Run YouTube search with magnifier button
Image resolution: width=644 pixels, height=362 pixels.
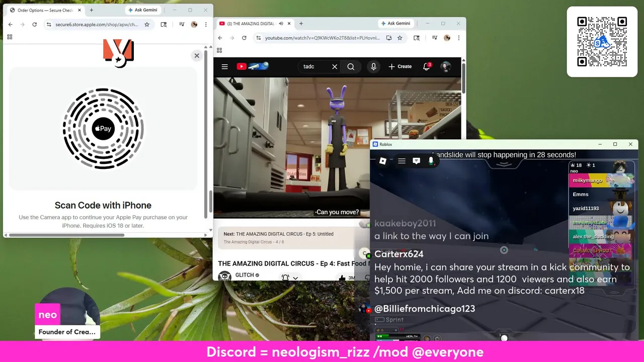(351, 66)
